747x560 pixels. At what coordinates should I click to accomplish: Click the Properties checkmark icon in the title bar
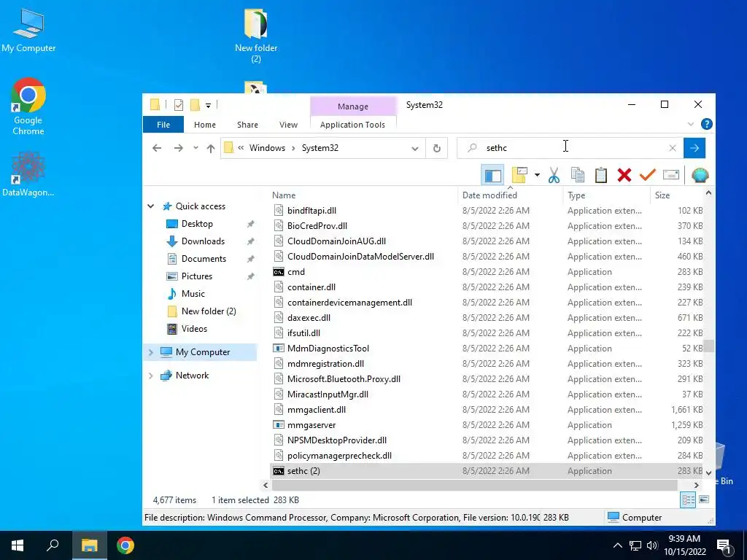pos(179,105)
